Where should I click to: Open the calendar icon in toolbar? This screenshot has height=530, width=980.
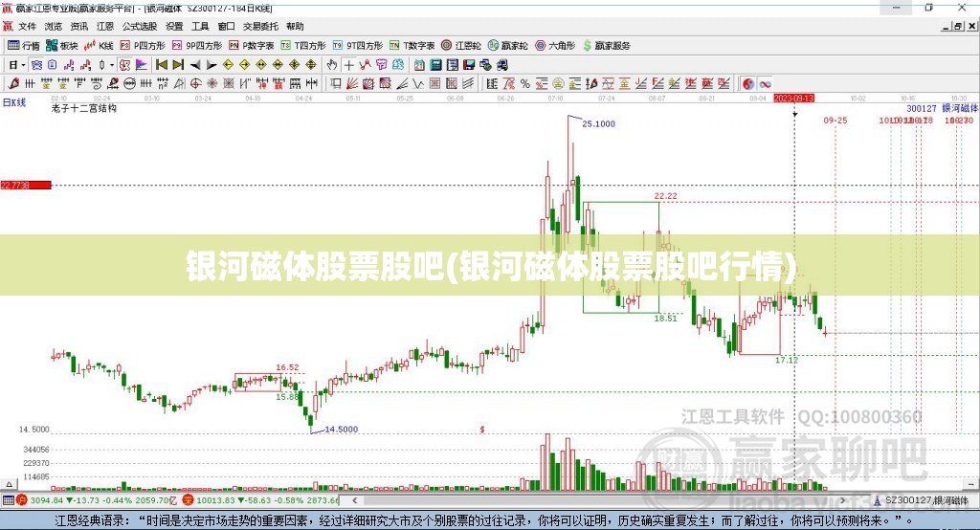click(419, 65)
